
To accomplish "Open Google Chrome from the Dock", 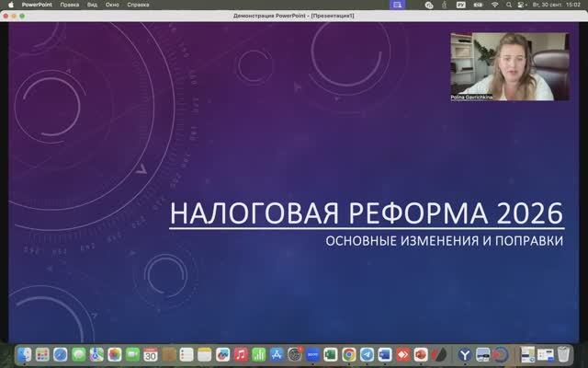I will pyautogui.click(x=348, y=354).
